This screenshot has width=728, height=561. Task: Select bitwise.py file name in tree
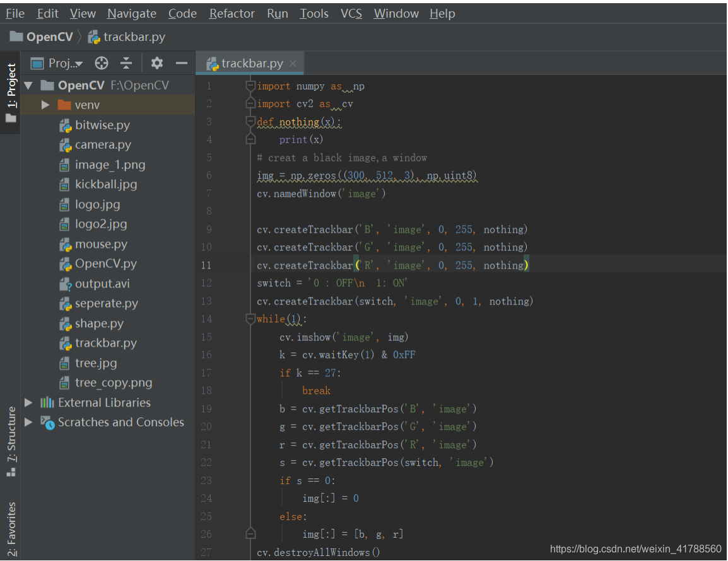pyautogui.click(x=102, y=125)
